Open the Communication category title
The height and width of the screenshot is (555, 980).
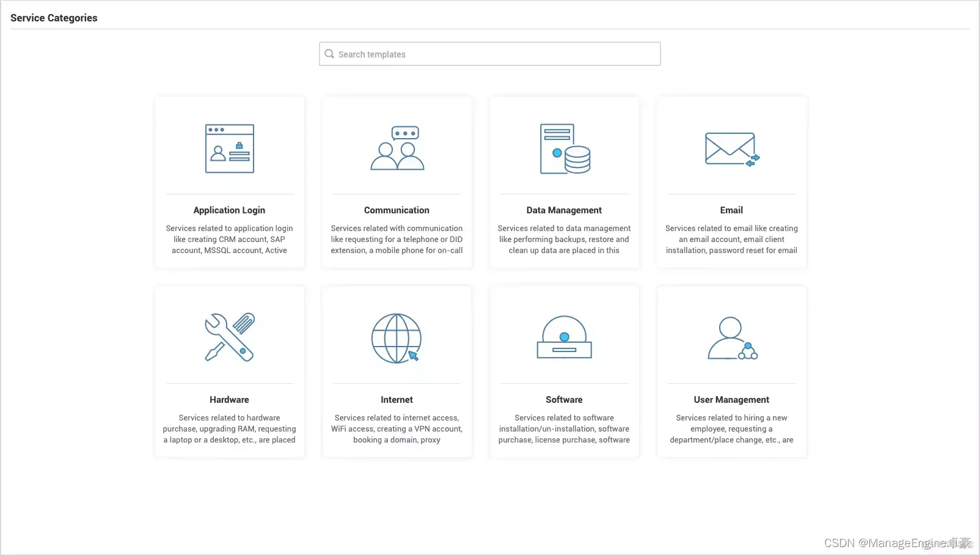[397, 210]
